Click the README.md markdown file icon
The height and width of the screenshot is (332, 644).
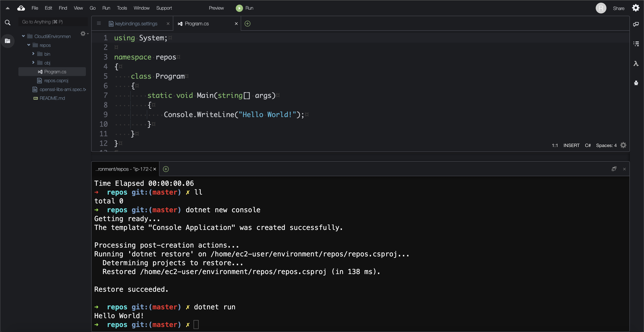pyautogui.click(x=35, y=98)
